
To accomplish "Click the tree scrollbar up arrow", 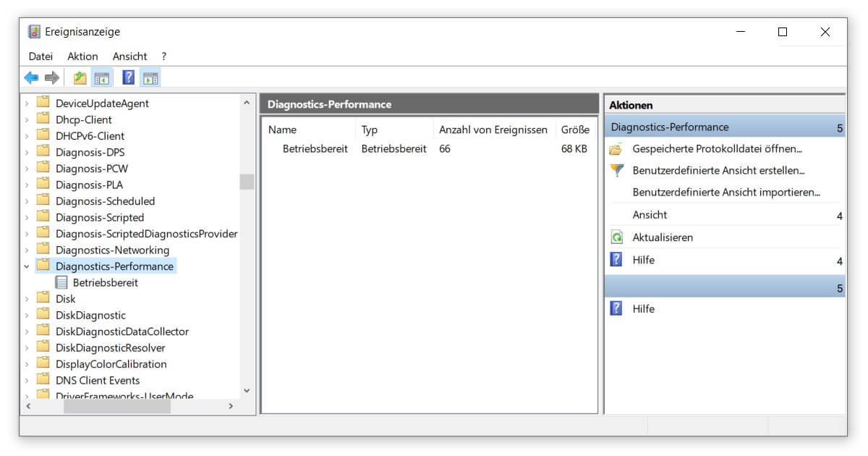I will [247, 104].
